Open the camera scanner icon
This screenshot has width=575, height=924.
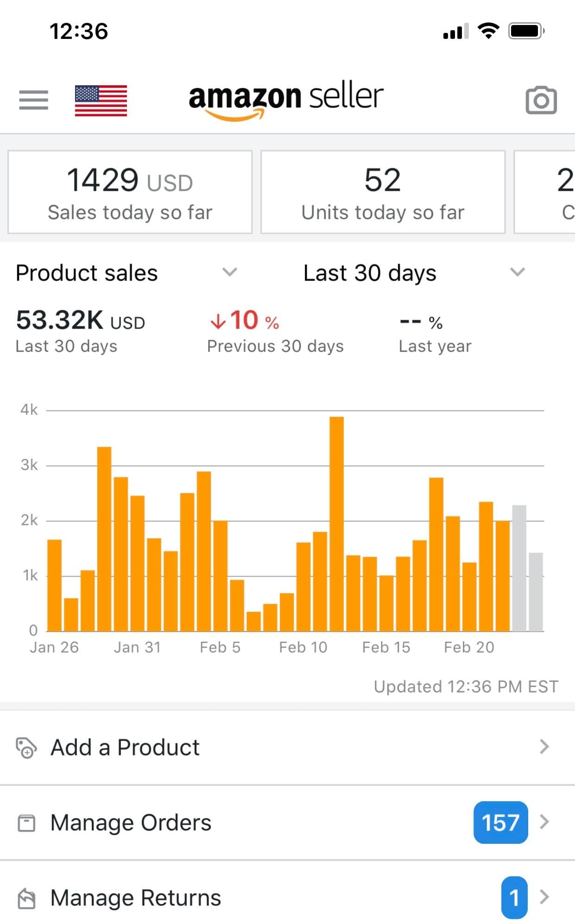541,100
